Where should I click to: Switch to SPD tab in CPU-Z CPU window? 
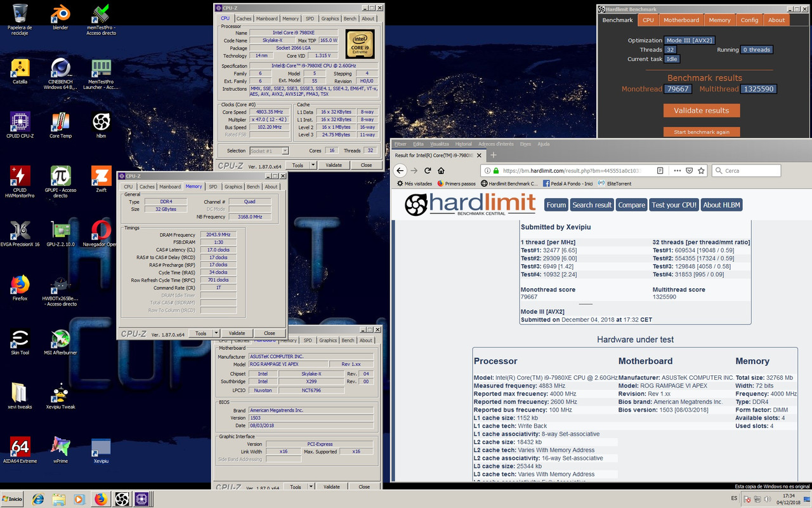[310, 18]
